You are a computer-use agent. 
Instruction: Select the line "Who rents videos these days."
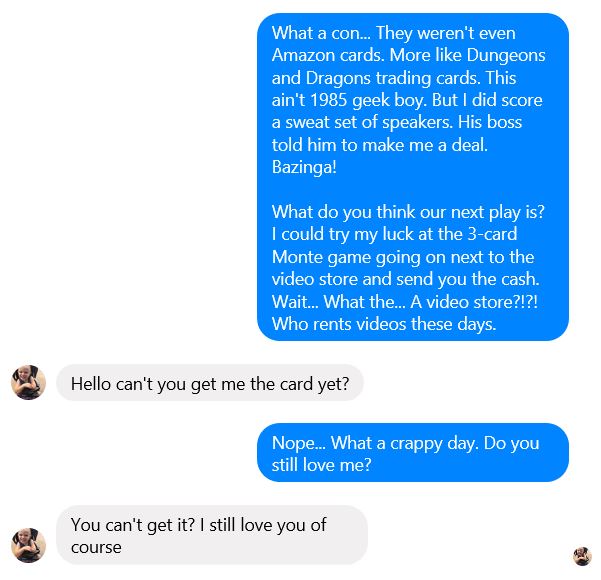384,324
